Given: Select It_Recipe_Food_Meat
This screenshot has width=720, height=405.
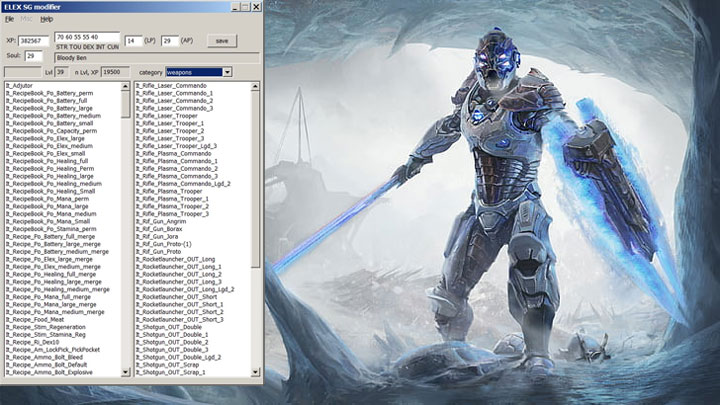Looking at the screenshot, I should 35,319.
